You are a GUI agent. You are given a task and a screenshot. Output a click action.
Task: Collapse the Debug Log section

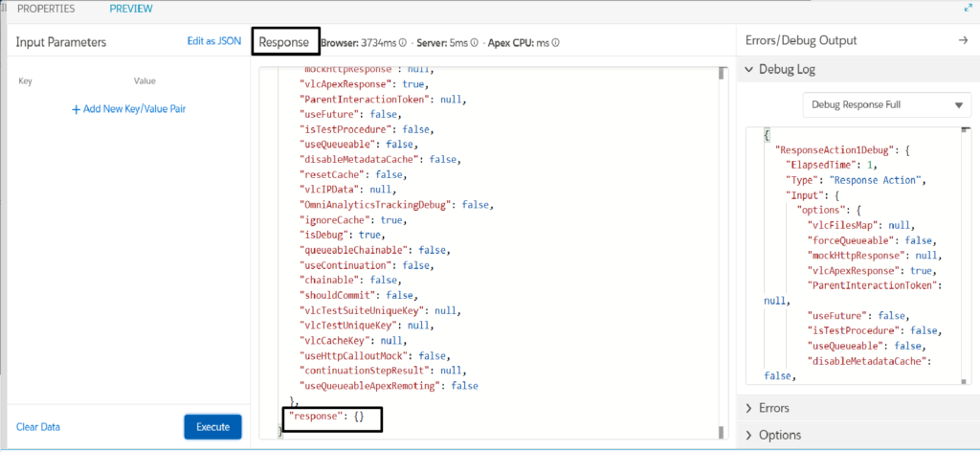(749, 69)
